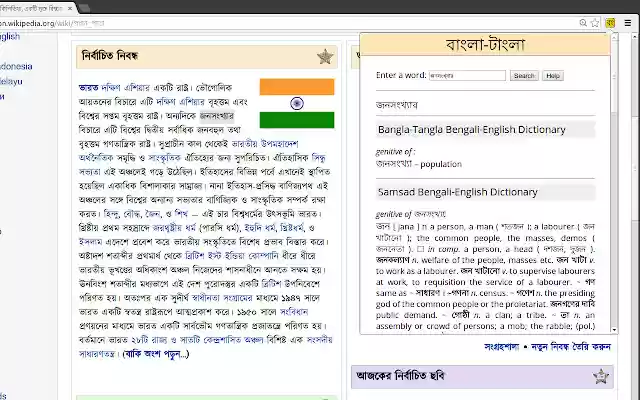Screen dimensions: 640x400
Task: Open the সংগ্রহশালা link below the popup
Action: (x=502, y=347)
